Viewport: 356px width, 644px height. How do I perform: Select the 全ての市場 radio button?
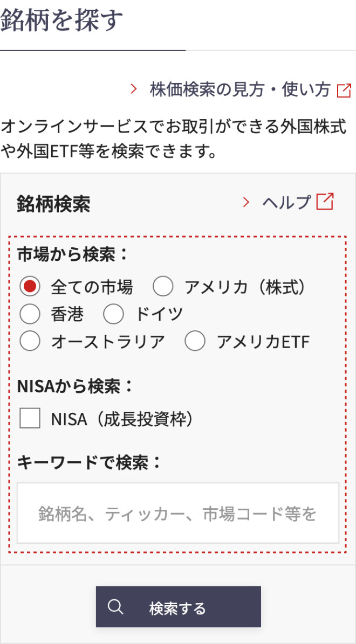30,287
